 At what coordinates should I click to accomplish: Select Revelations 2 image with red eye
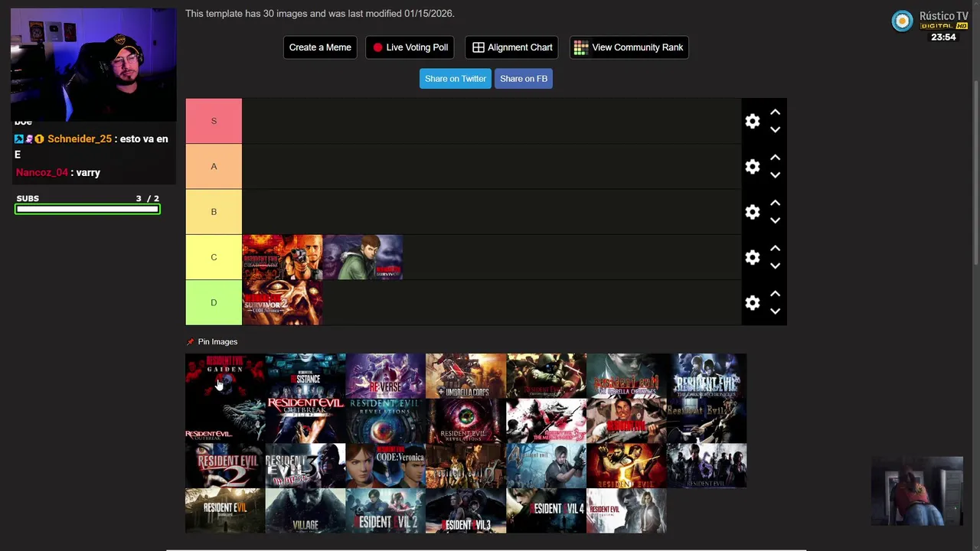coord(465,421)
